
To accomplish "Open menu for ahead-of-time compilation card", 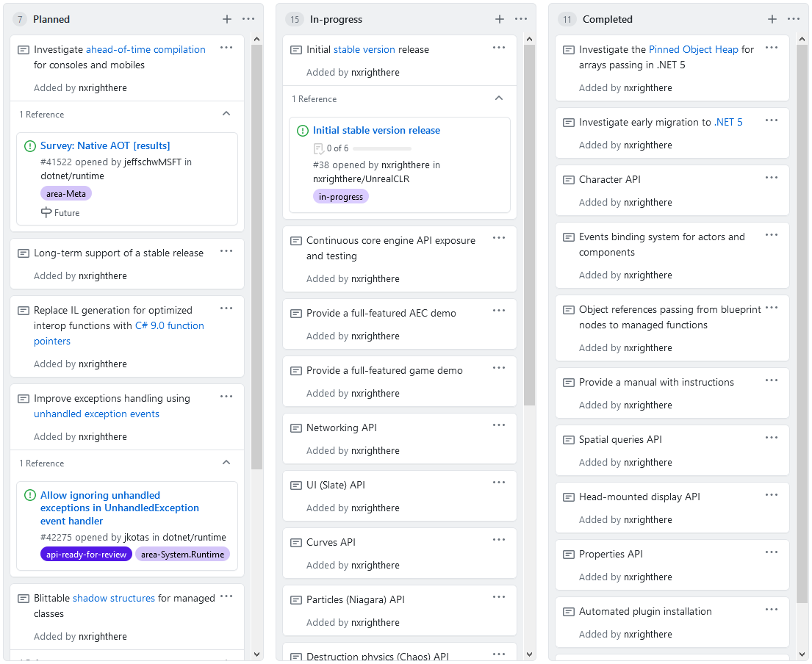I will coord(226,48).
